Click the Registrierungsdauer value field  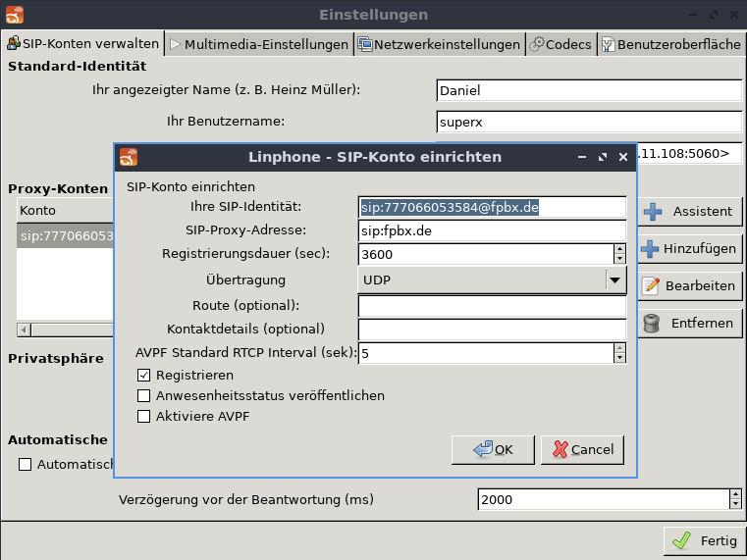[x=486, y=254]
